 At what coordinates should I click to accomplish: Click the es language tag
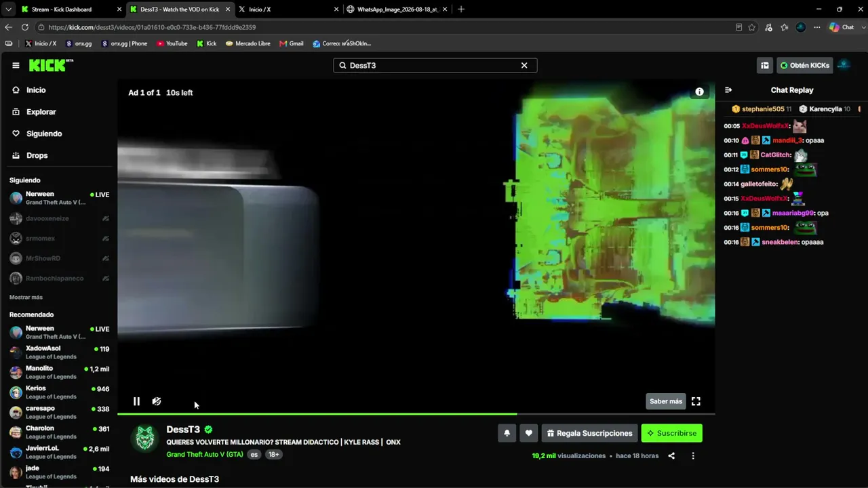pos(254,454)
